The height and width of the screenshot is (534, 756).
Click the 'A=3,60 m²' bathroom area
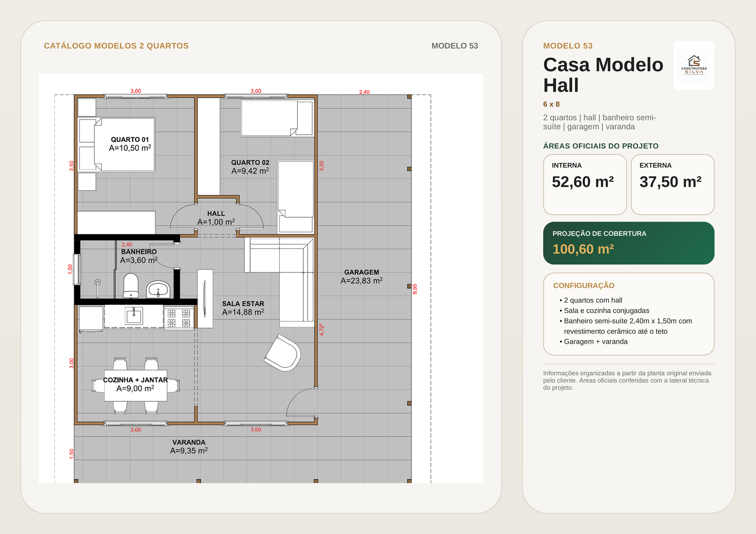point(139,260)
